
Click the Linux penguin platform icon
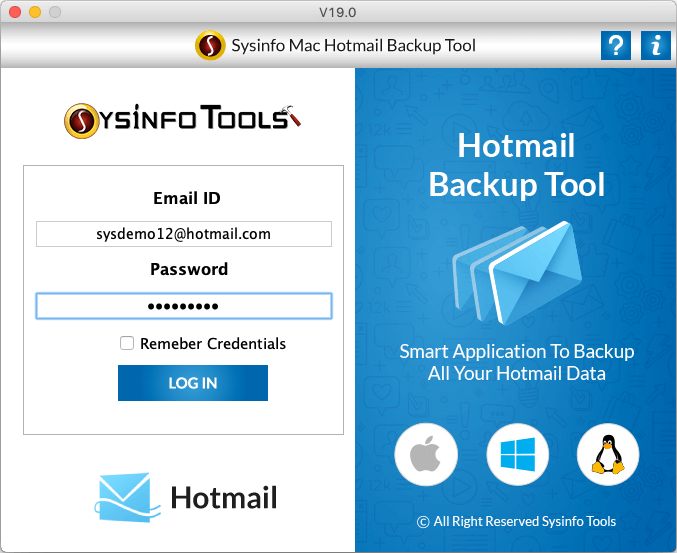(x=608, y=455)
